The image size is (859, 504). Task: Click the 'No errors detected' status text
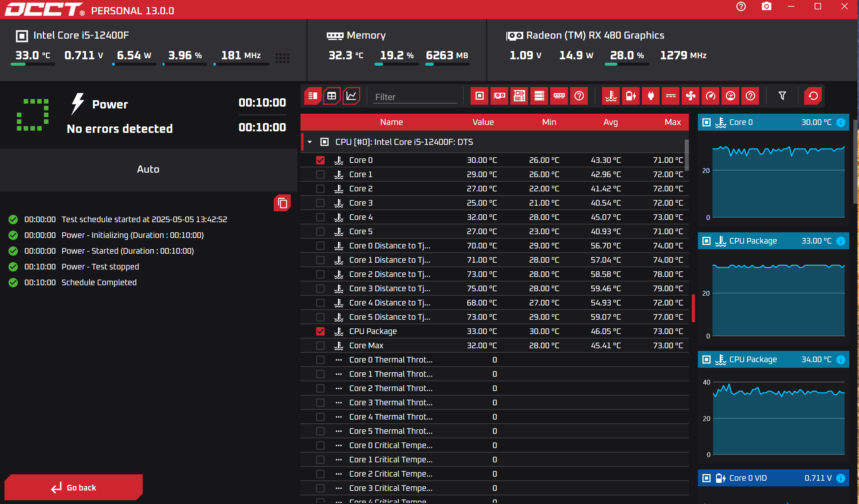(120, 129)
